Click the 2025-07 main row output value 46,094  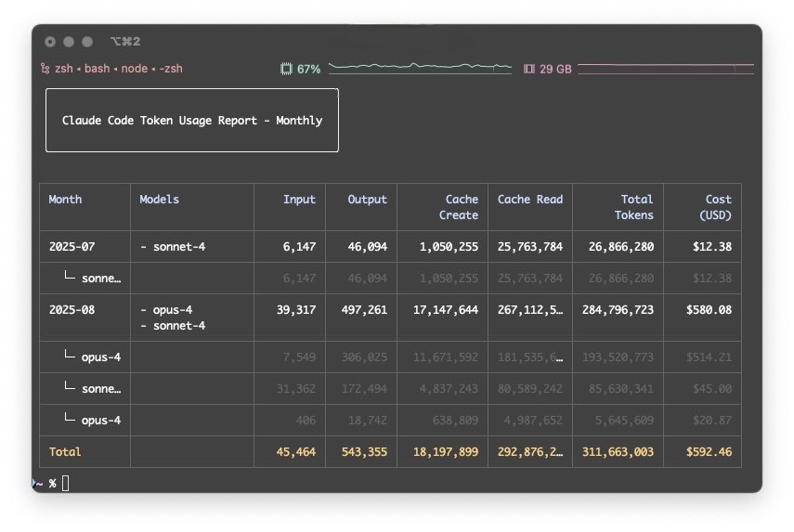pyautogui.click(x=367, y=247)
